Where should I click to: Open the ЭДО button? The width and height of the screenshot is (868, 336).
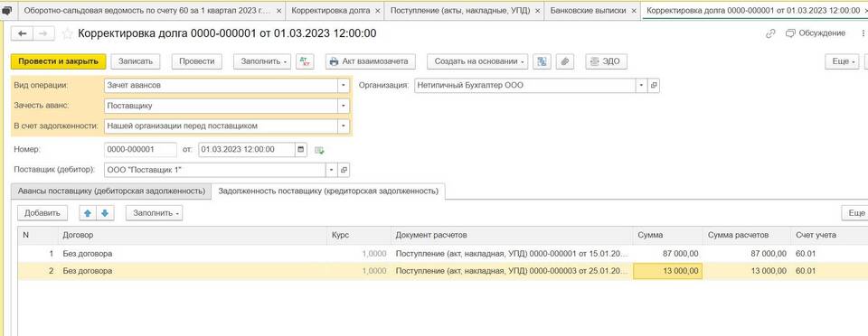[606, 61]
